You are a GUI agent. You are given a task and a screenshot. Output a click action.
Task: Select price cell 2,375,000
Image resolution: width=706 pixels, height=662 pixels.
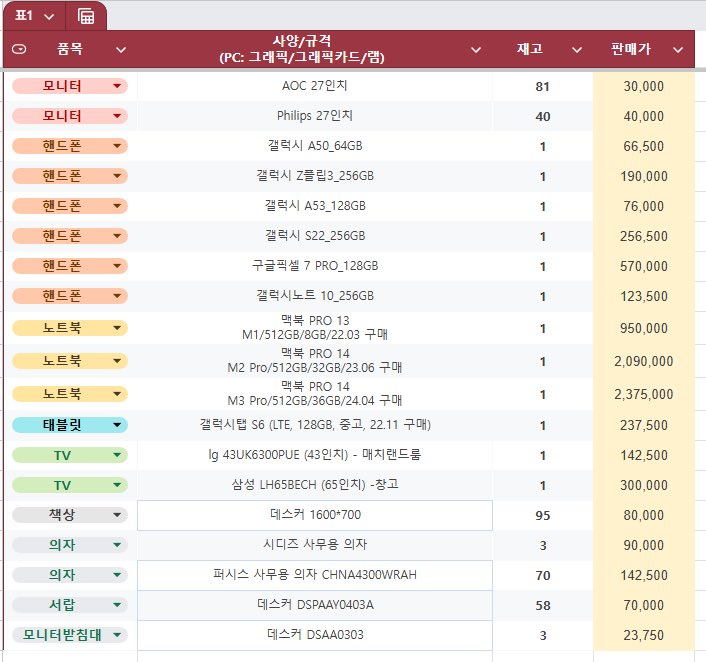644,394
